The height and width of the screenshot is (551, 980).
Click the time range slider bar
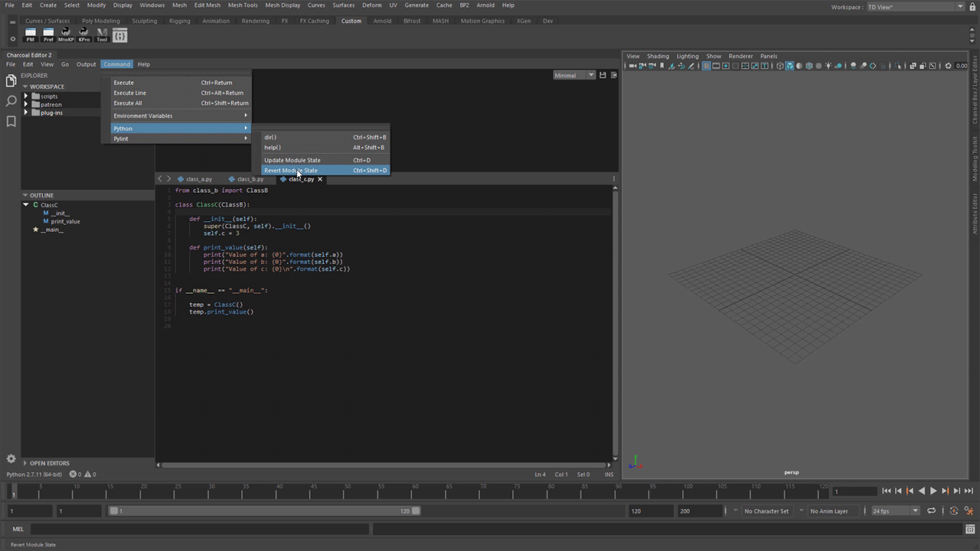point(264,511)
